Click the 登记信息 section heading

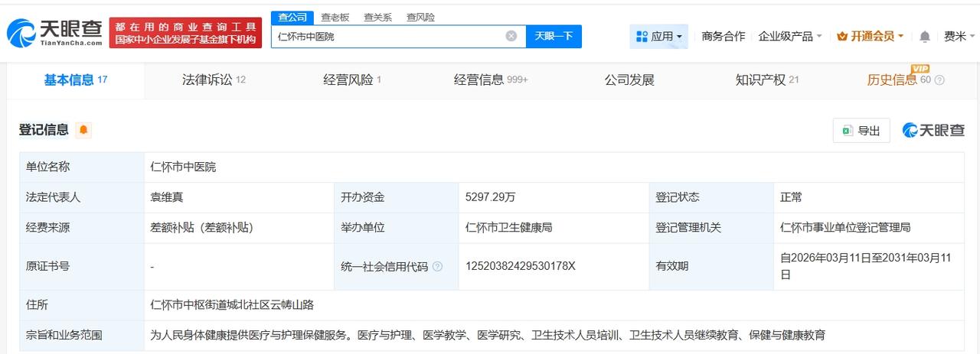coord(44,130)
